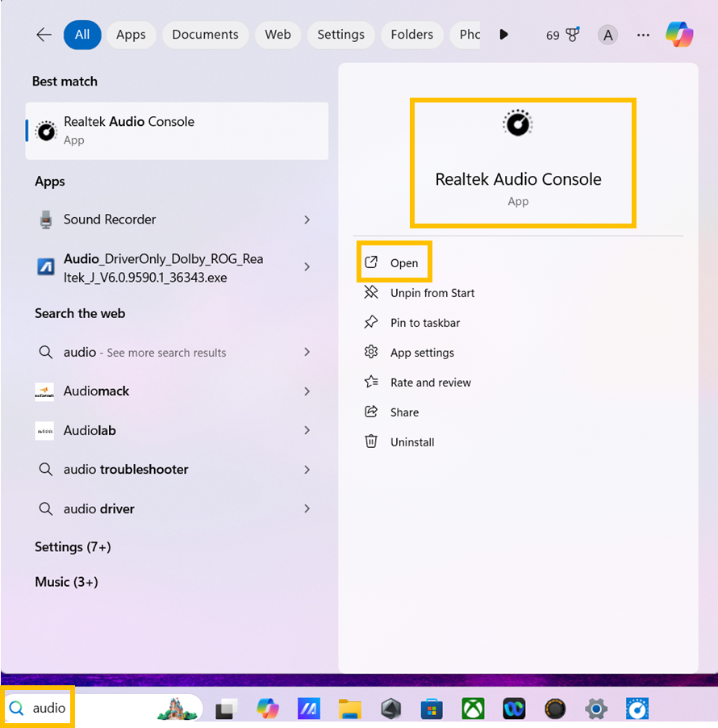This screenshot has width=718, height=728.
Task: Launch Microsoft Store from the taskbar
Action: [x=432, y=709]
